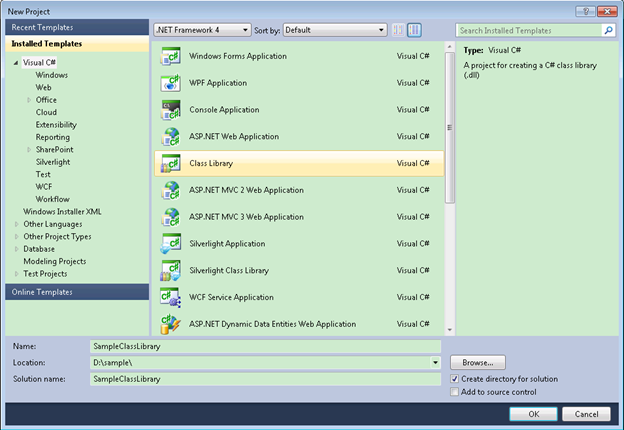Click the project Name text field
This screenshot has height=430, width=624.
pos(264,346)
